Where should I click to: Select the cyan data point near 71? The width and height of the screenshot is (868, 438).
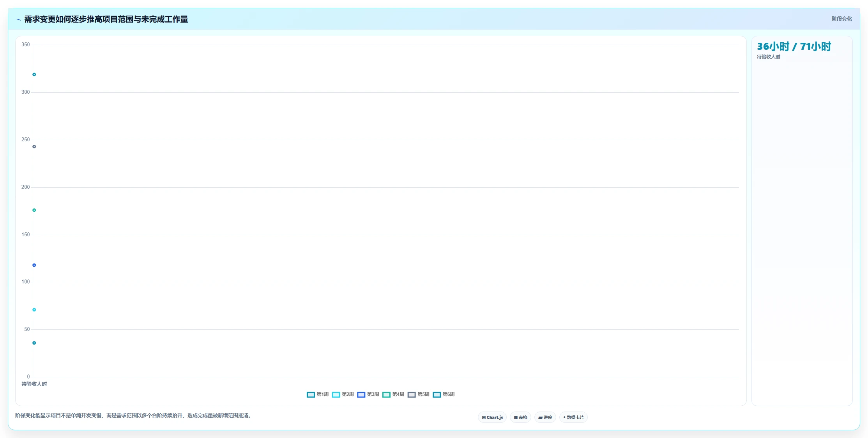[x=34, y=310]
